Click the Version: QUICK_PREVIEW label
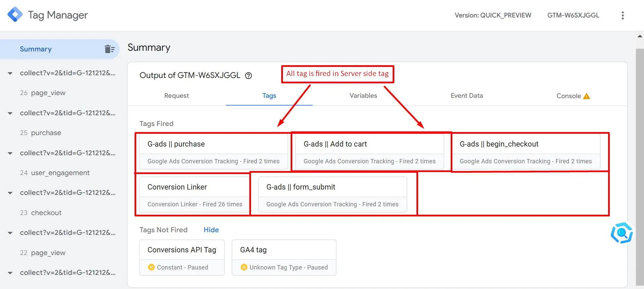 point(493,15)
